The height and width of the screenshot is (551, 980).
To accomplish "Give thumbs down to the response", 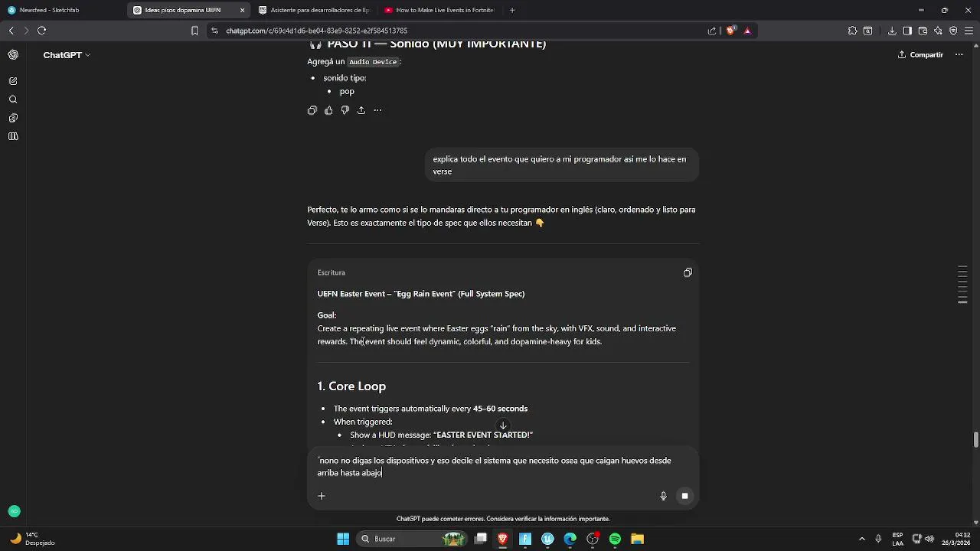I will coord(345,110).
